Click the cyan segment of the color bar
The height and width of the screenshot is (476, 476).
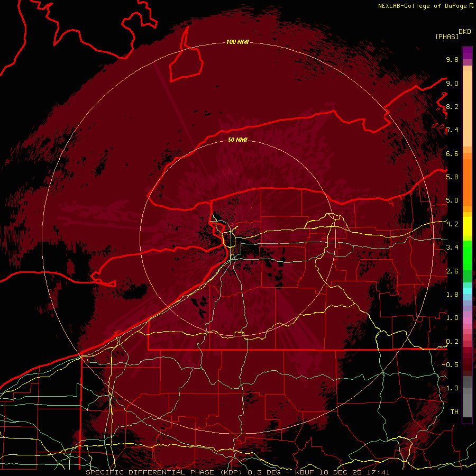467,290
